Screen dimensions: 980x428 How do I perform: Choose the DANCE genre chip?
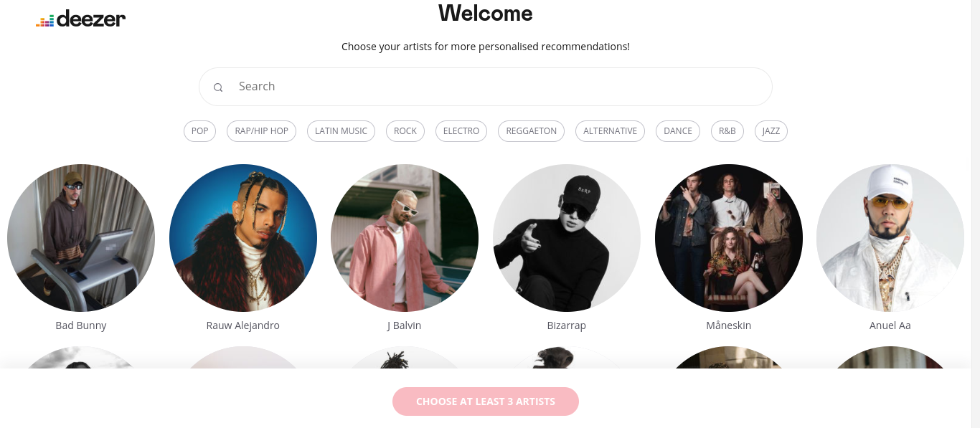pos(678,131)
